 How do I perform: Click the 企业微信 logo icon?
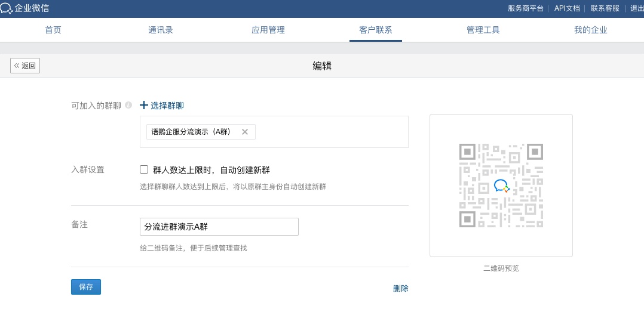click(x=7, y=8)
